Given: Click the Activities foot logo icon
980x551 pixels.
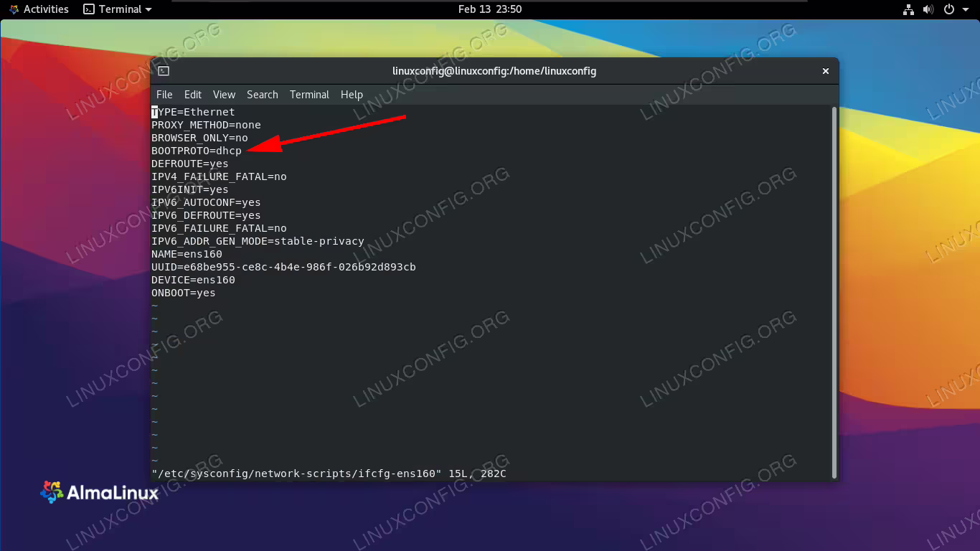Looking at the screenshot, I should [x=14, y=9].
